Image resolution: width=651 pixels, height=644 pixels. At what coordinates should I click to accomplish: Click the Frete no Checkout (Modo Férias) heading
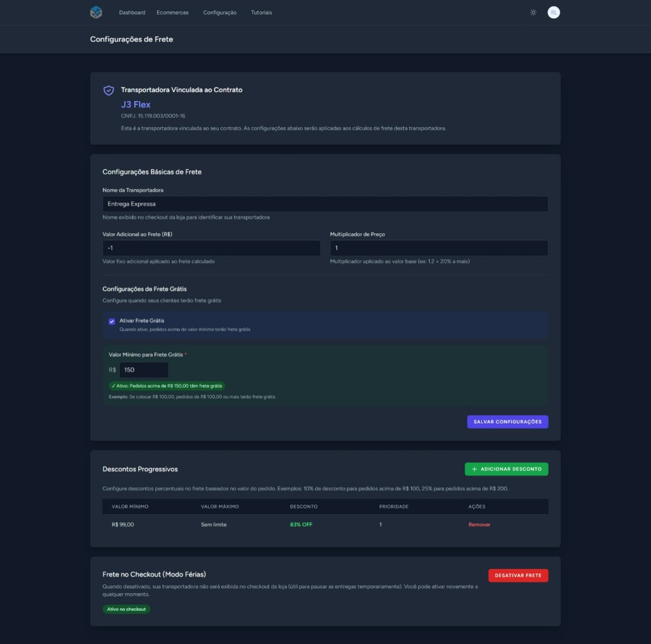[x=154, y=574]
